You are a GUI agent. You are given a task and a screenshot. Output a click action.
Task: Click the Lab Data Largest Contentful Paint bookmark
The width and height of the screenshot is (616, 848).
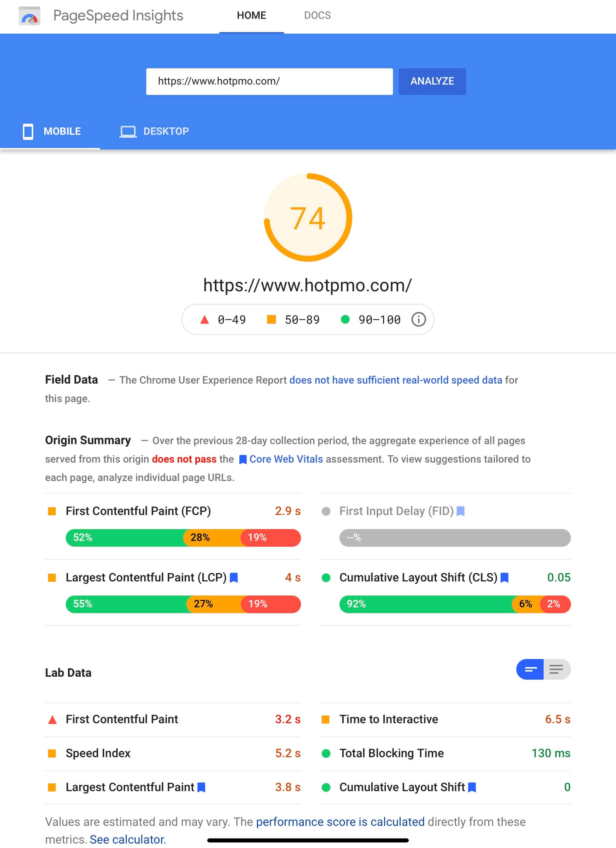(x=201, y=787)
